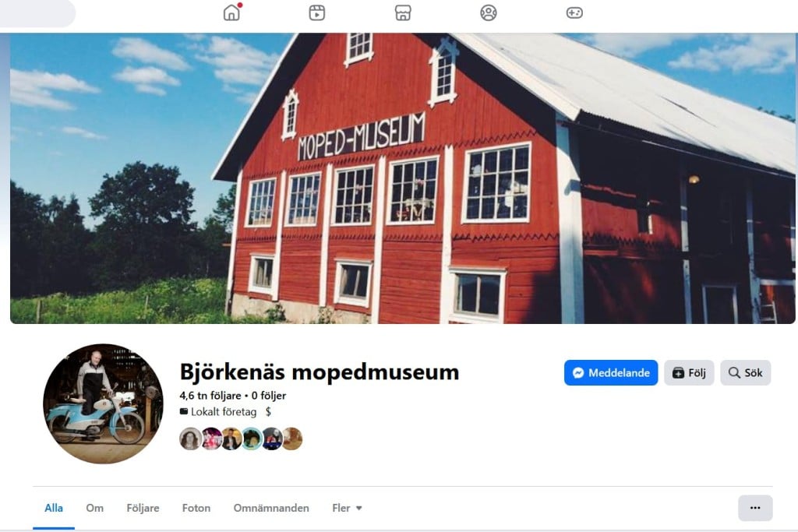Follow the page with Följ button
Viewport: 798px width, 532px height.
pyautogui.click(x=689, y=373)
